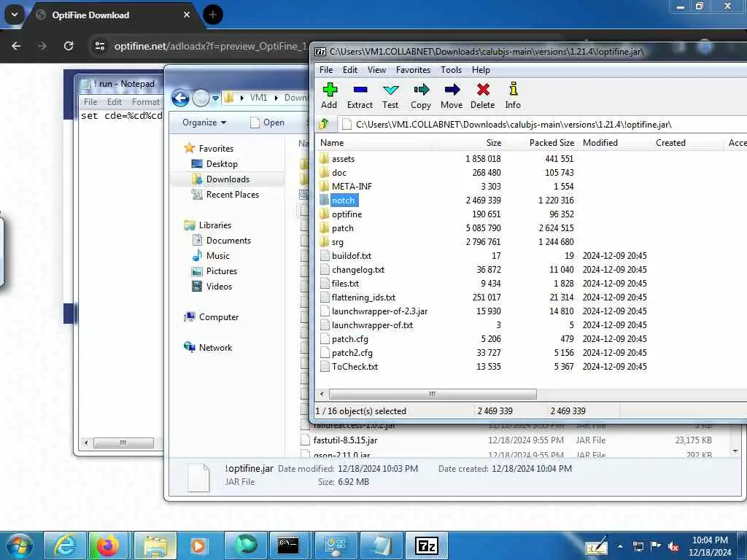
Task: Open the Tools menu in 7-Zip
Action: (451, 70)
